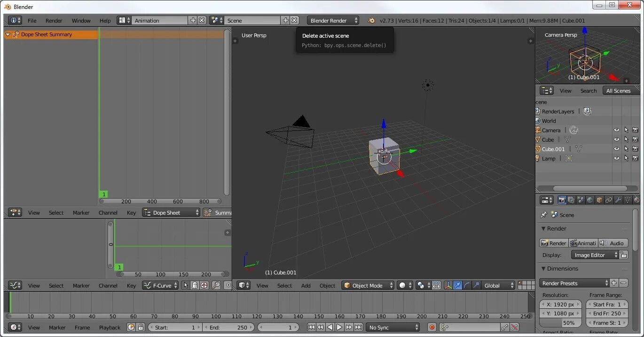Open the Dope Sheet mode dropdown

(171, 212)
